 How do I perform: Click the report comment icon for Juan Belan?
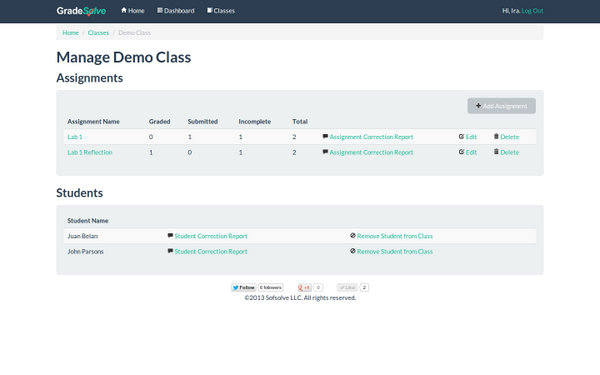tap(170, 236)
